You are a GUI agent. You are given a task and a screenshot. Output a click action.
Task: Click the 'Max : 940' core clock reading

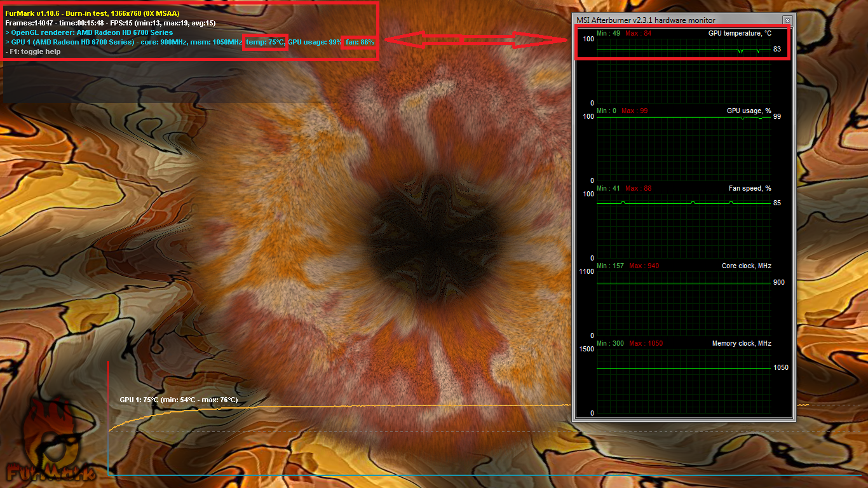pyautogui.click(x=644, y=266)
